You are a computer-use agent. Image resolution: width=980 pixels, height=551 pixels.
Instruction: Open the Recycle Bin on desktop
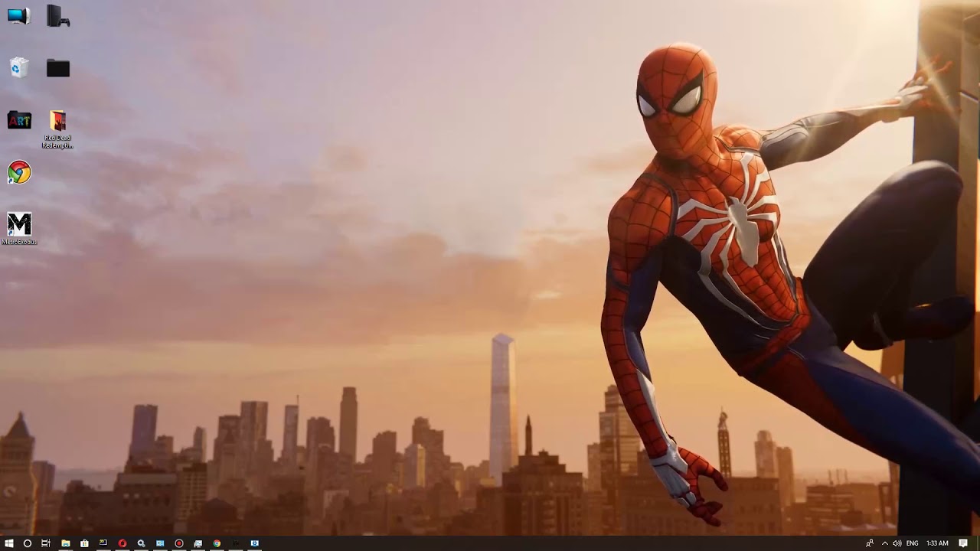(19, 68)
